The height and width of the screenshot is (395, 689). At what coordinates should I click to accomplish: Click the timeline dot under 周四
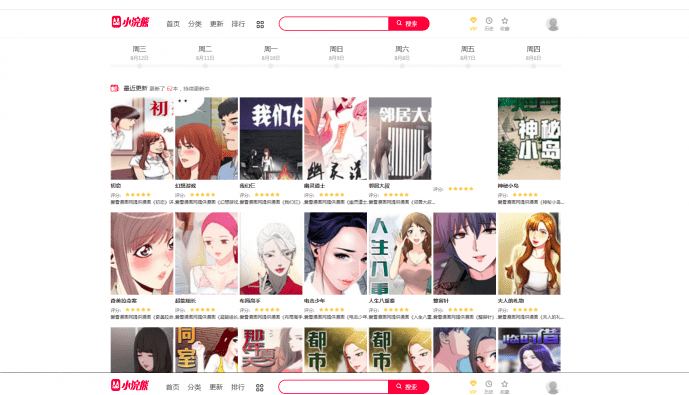(x=533, y=66)
